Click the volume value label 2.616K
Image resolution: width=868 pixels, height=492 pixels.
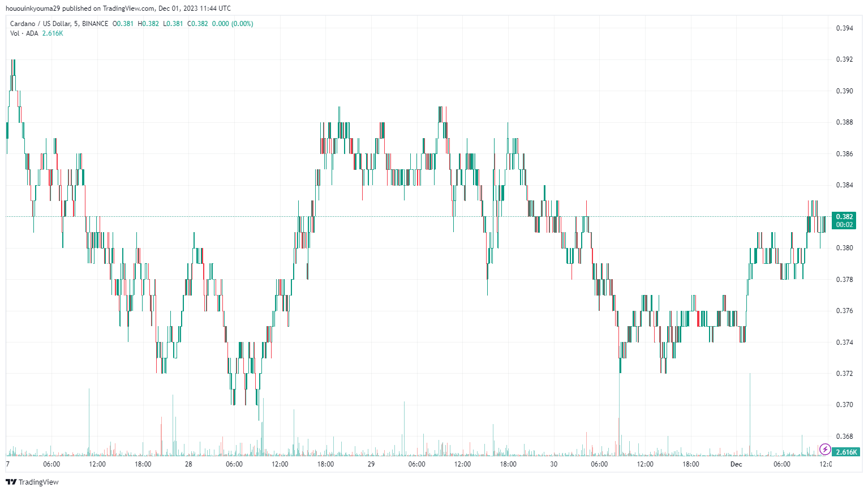(x=846, y=452)
